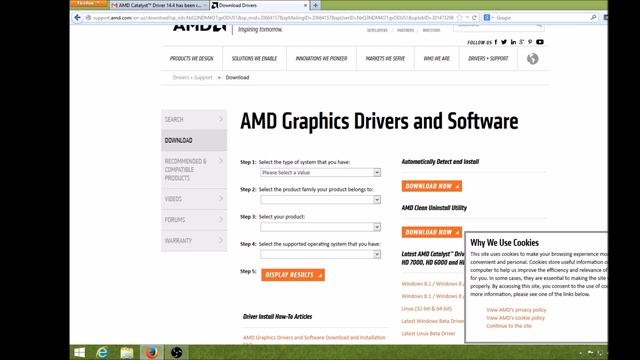The image size is (640, 360).
Task: Open File Explorer from the taskbar
Action: [127, 352]
